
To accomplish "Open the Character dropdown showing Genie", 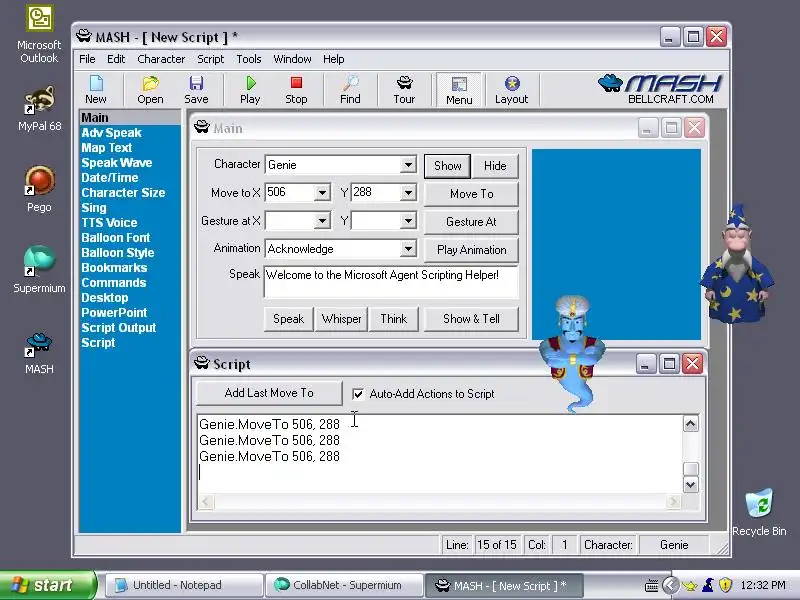I will click(408, 165).
